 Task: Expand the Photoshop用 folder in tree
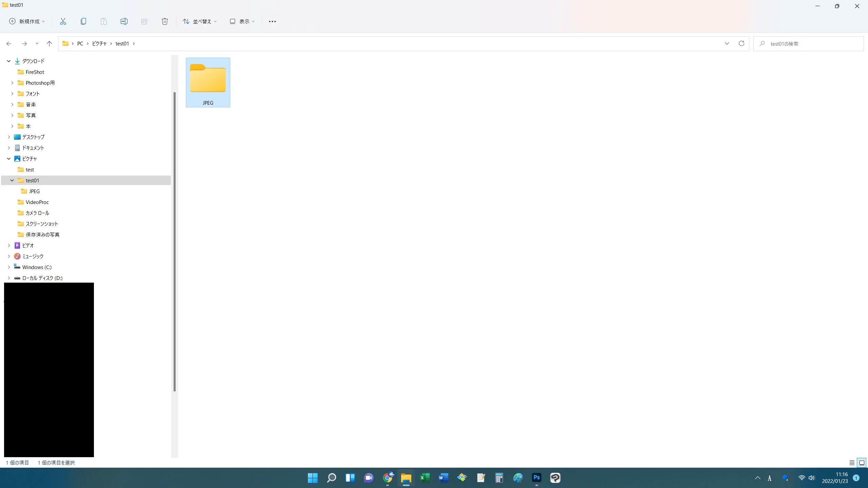(x=12, y=83)
